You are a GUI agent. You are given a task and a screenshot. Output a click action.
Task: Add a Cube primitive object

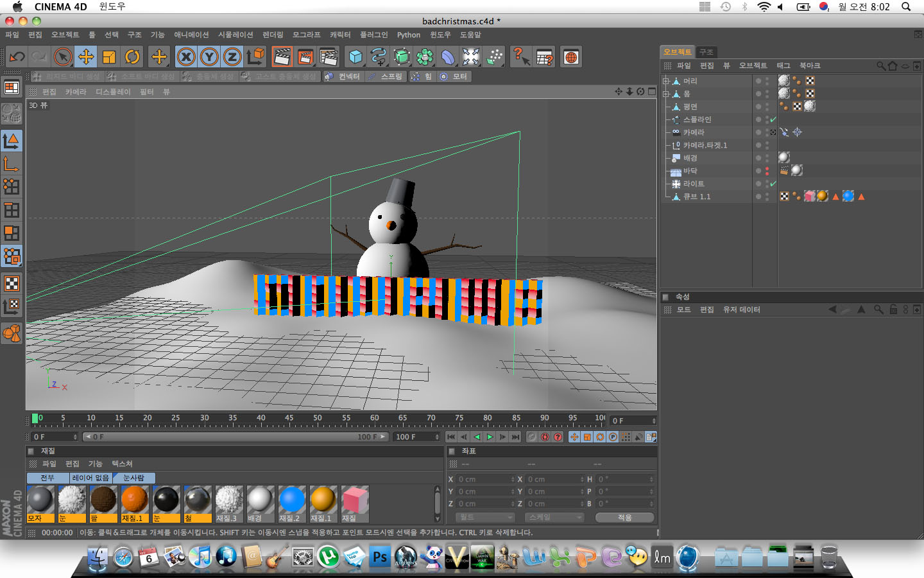tap(355, 57)
